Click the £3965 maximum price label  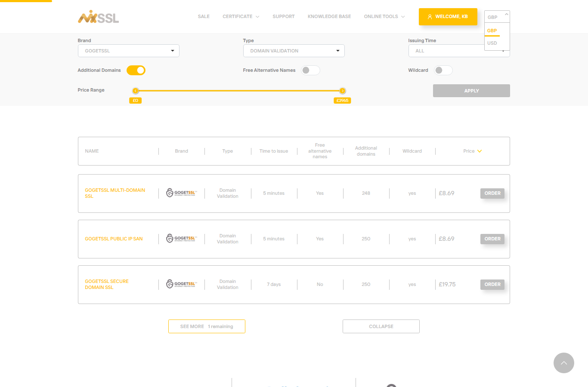click(x=342, y=101)
